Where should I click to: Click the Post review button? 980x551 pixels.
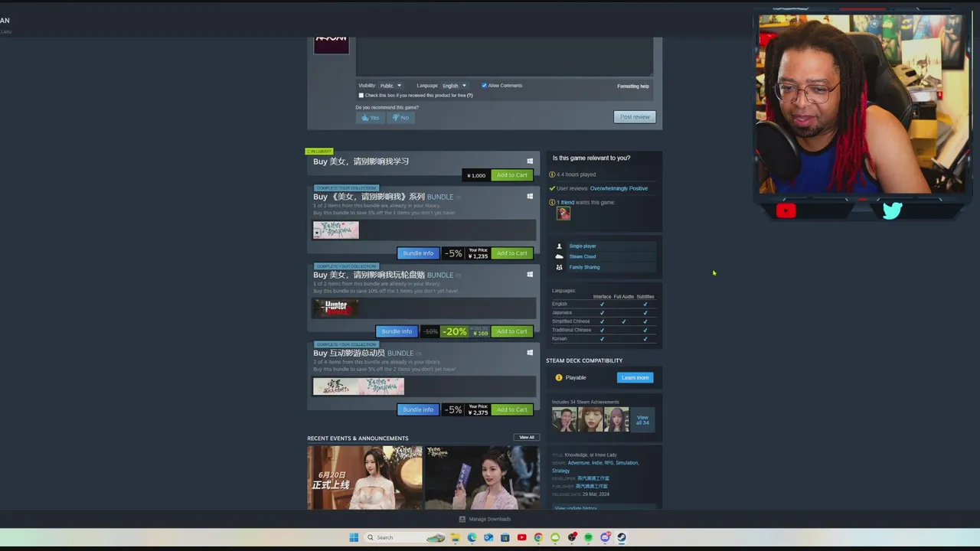[x=635, y=117]
